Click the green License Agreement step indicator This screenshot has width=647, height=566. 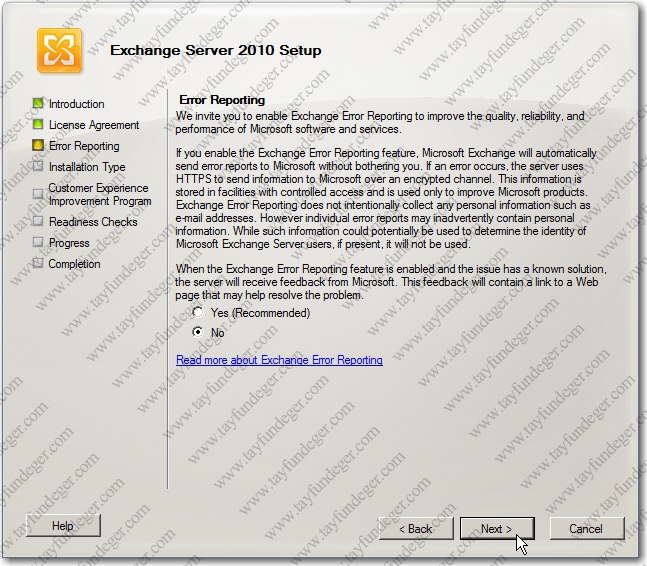(38, 124)
